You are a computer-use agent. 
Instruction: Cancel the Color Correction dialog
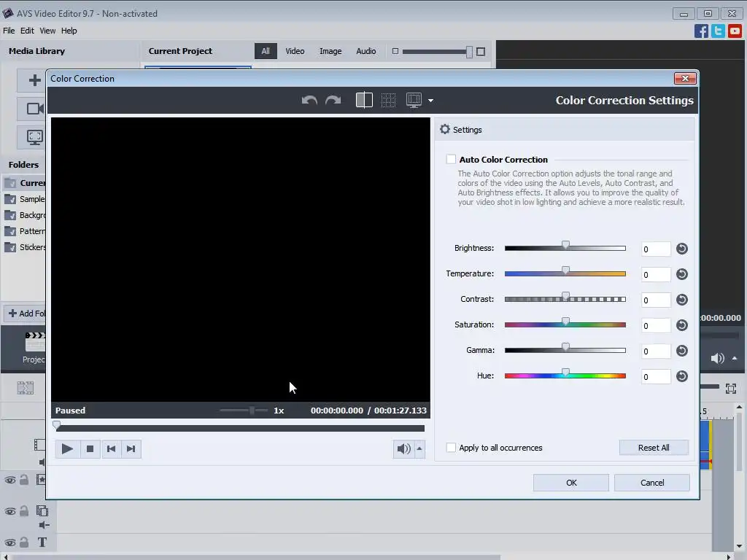click(x=652, y=483)
